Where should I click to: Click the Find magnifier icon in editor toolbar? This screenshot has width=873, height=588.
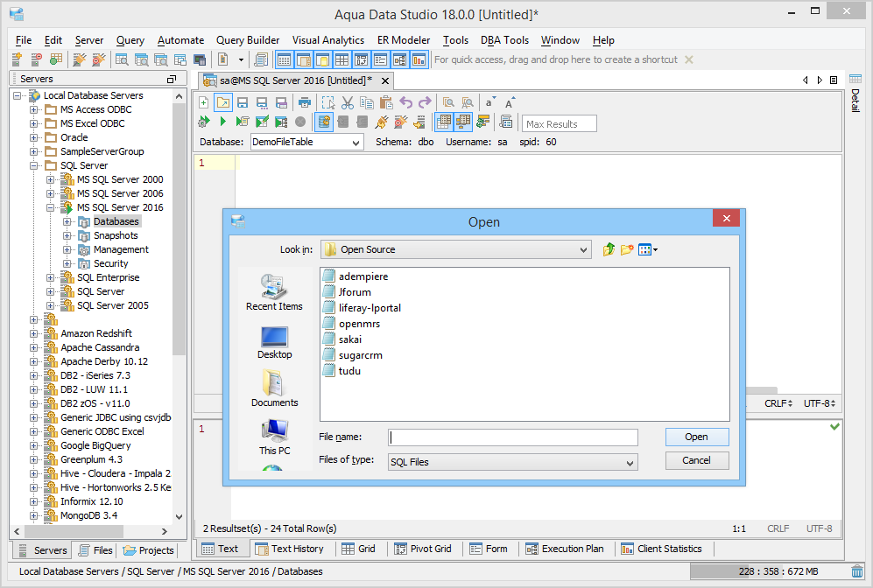(448, 102)
